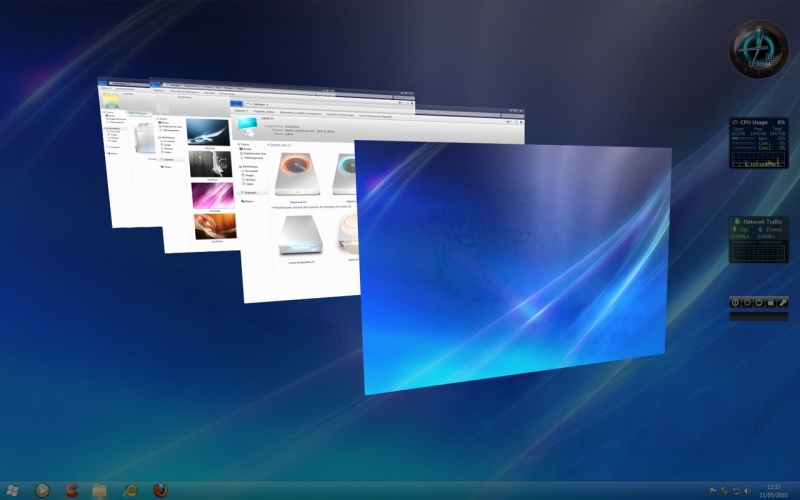This screenshot has height=500, width=800.
Task: Select Ordinateur in the front window sidebar
Action: point(251,193)
